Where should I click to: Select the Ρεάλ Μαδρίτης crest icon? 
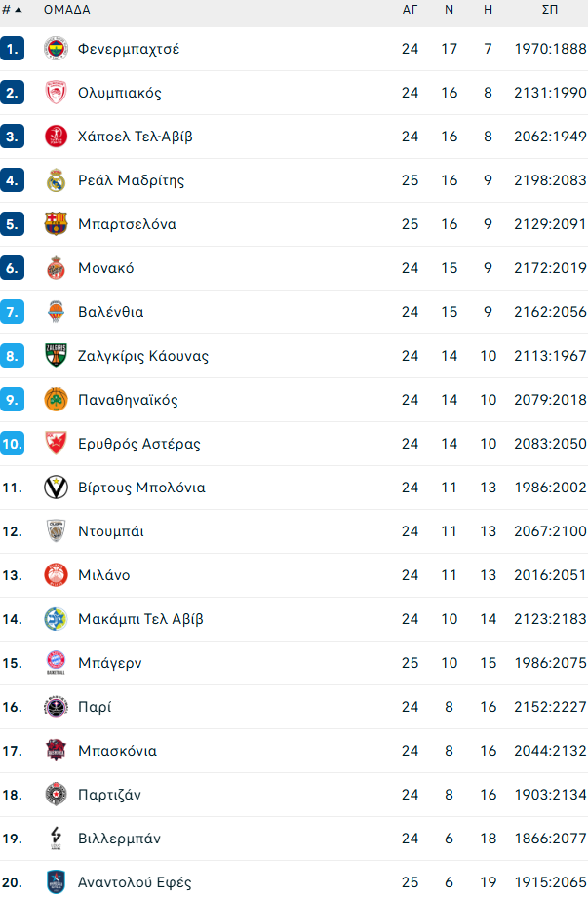[56, 179]
